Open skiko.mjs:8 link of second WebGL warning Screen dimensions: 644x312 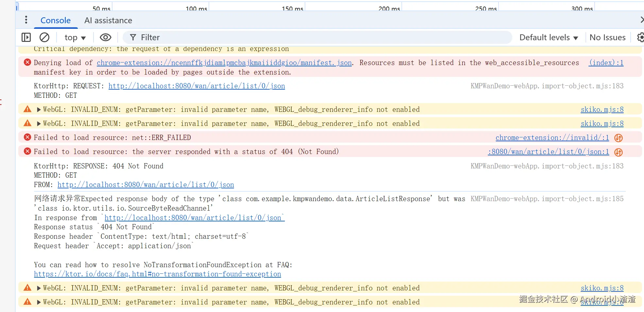(x=602, y=124)
